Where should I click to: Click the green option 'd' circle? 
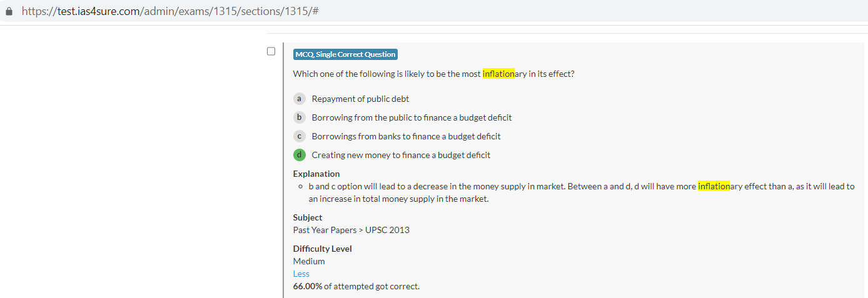[299, 155]
